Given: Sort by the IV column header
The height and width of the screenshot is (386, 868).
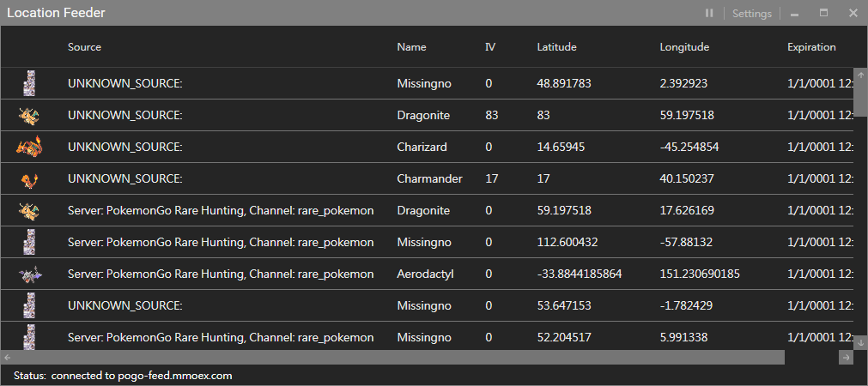Looking at the screenshot, I should point(490,47).
